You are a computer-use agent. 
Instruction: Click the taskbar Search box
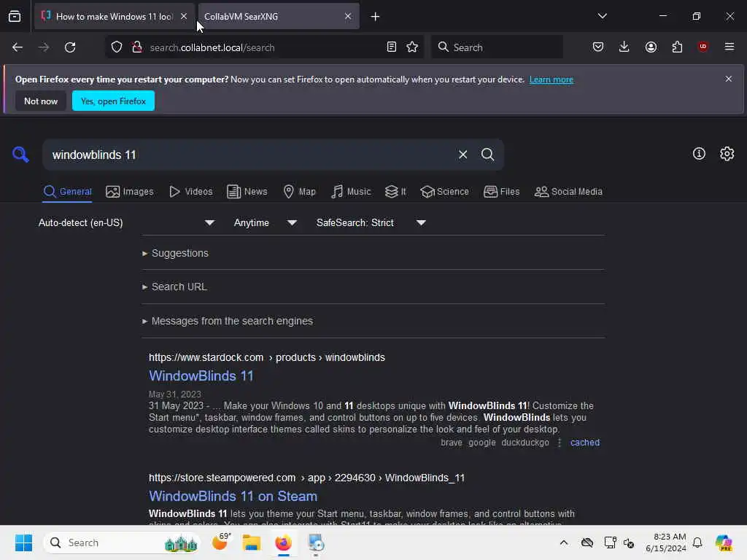[122, 542]
